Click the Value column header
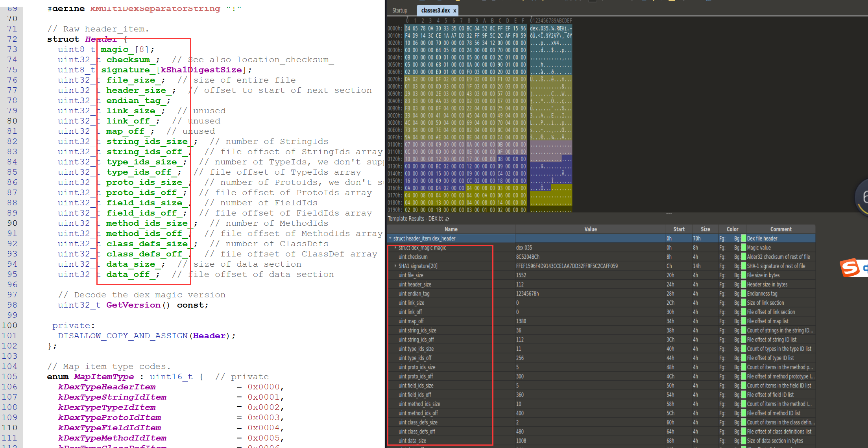This screenshot has width=868, height=448. coord(590,229)
